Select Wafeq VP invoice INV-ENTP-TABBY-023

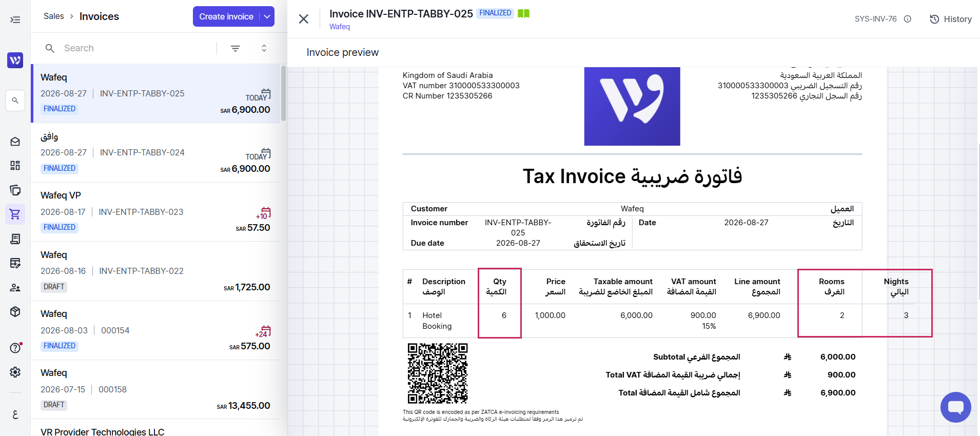click(155, 212)
